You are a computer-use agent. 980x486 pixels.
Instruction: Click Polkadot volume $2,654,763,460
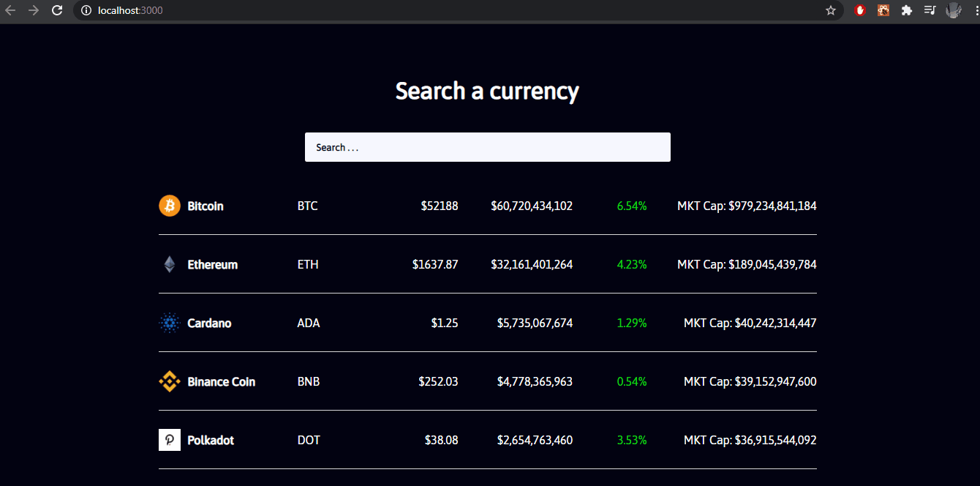pos(535,441)
